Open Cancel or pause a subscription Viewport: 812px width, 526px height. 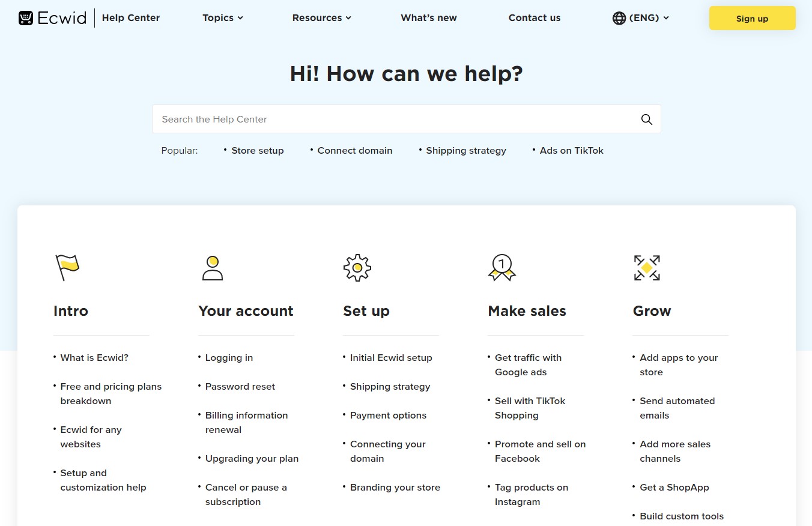pos(246,495)
